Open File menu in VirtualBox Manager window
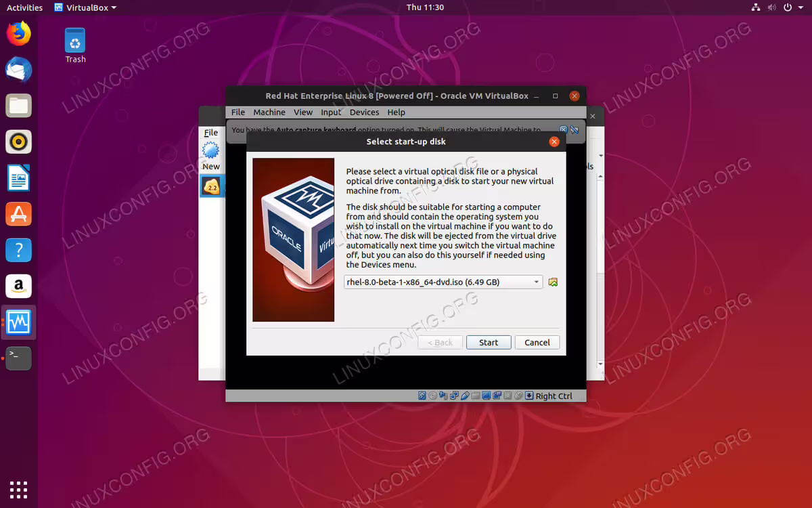The image size is (812, 508). tap(211, 133)
